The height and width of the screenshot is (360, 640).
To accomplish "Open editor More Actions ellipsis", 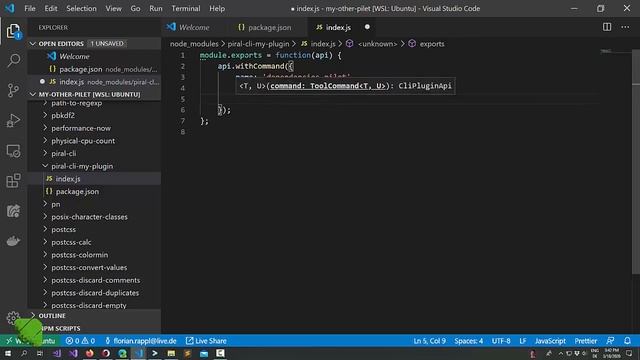I will [x=625, y=27].
